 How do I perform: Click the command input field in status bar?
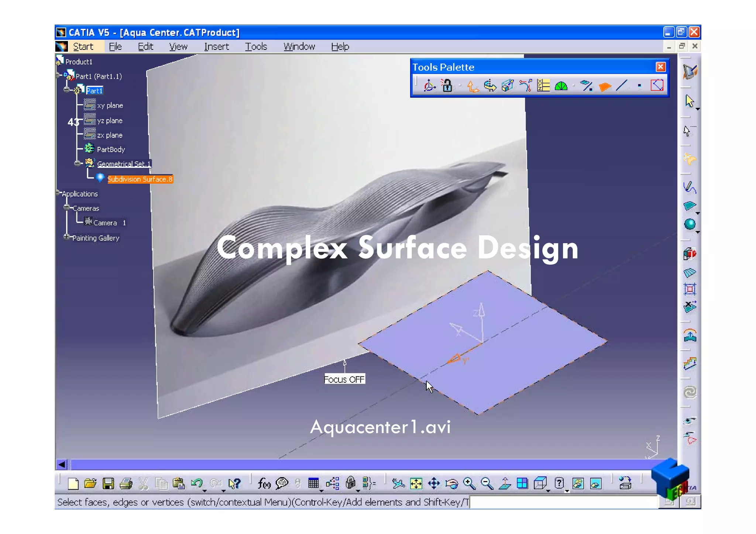(x=563, y=502)
